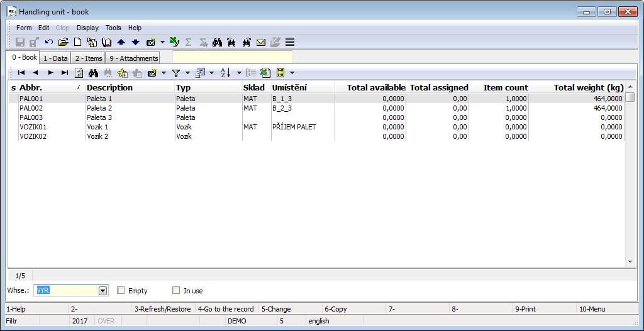Switch to the 2 - Items tab
Viewport: 644px width, 331px height.
88,58
